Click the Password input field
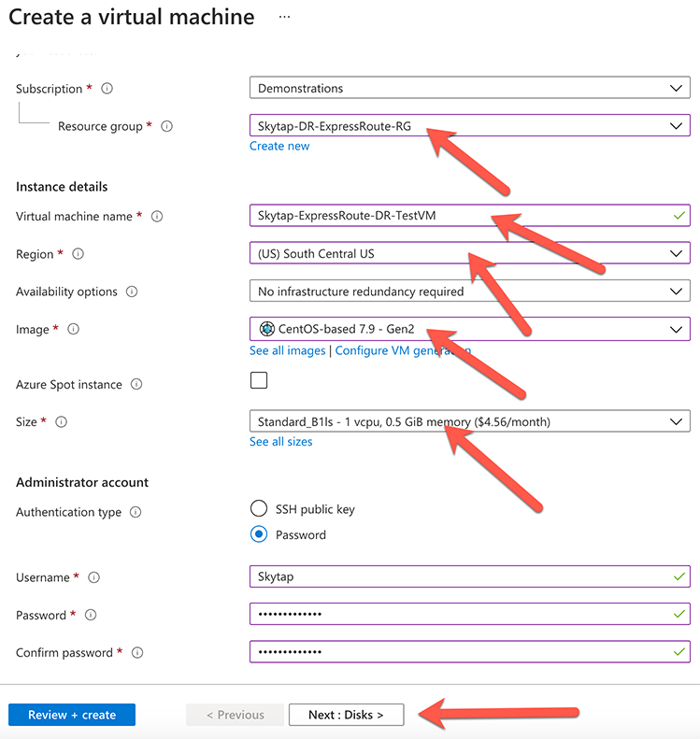Viewport: 700px width, 739px height. [470, 614]
